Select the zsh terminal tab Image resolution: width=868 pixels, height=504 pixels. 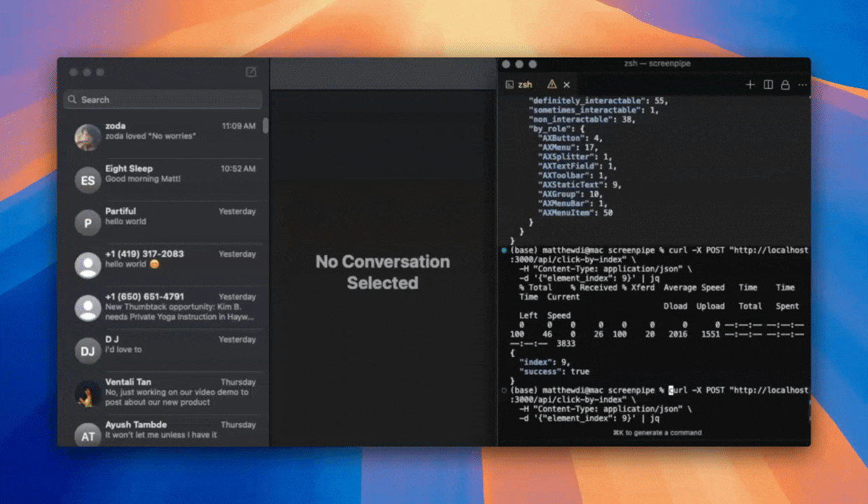click(525, 84)
